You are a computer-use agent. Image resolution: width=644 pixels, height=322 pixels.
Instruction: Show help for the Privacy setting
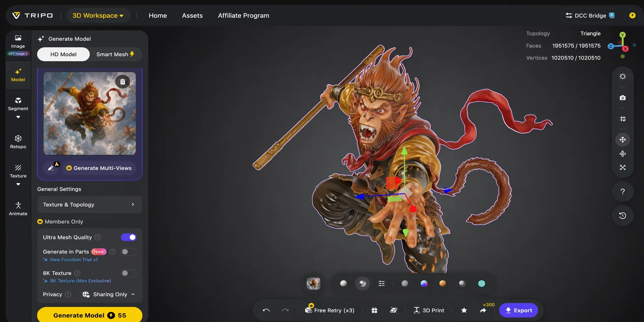(68, 295)
